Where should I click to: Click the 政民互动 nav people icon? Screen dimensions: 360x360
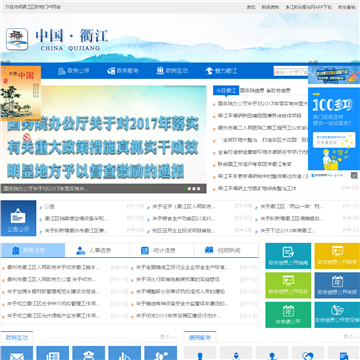click(160, 71)
